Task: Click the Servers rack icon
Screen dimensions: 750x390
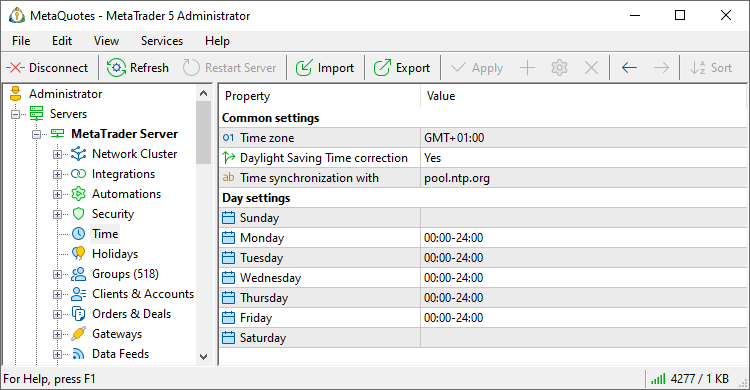Action: tap(36, 114)
